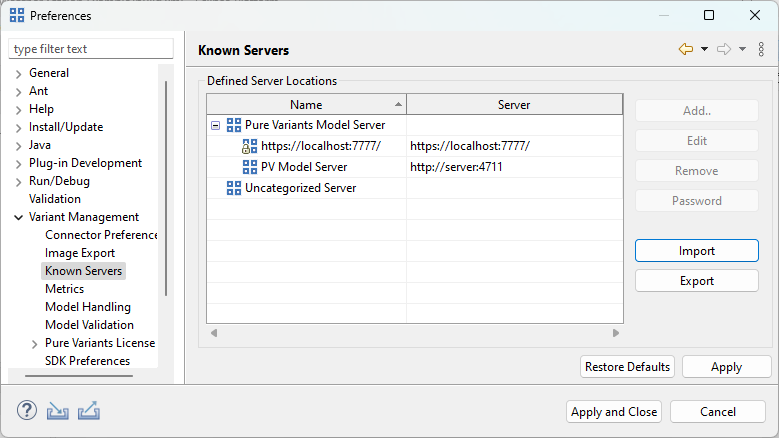The width and height of the screenshot is (779, 438).
Task: Expand the Pure Variants License tree item
Action: (x=35, y=343)
